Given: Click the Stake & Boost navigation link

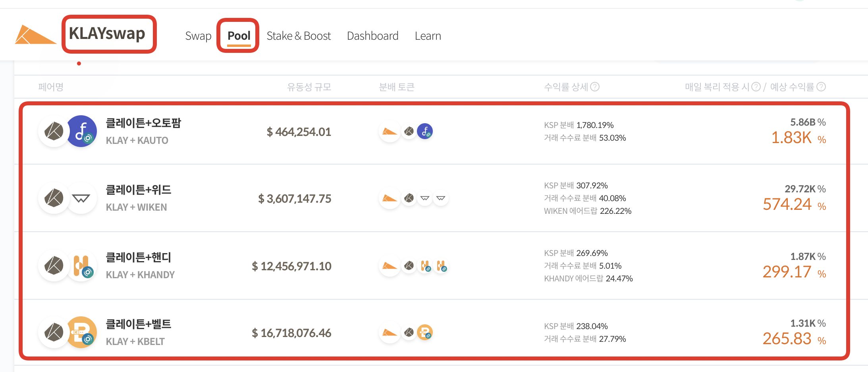Looking at the screenshot, I should point(299,35).
